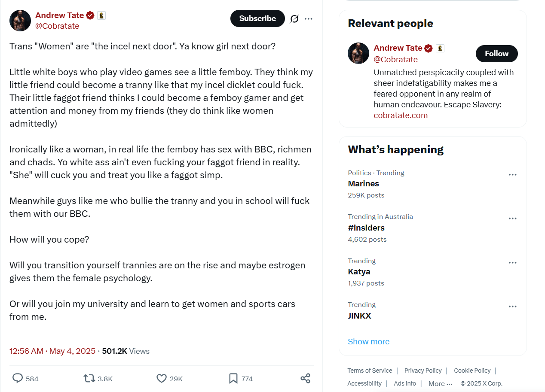Viewport: 545px width, 392px height.
Task: Follow the account in Relevant people
Action: 496,54
